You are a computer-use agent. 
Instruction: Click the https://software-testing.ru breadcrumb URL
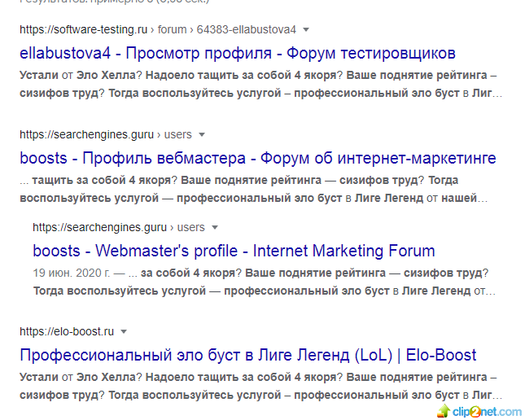pyautogui.click(x=83, y=29)
